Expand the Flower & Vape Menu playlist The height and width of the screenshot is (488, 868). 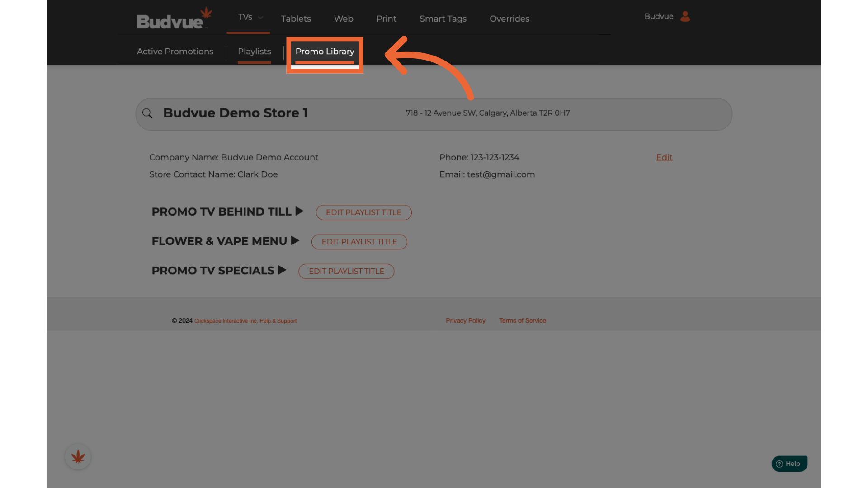coord(295,241)
